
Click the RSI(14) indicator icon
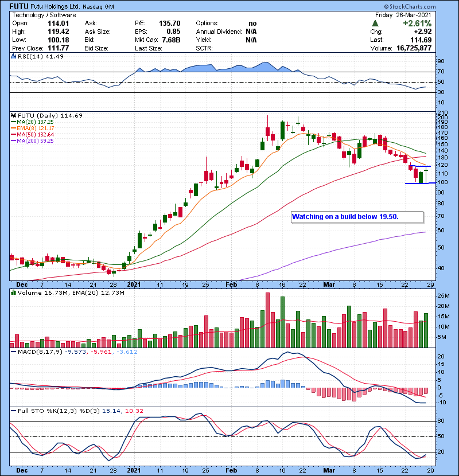(x=13, y=56)
